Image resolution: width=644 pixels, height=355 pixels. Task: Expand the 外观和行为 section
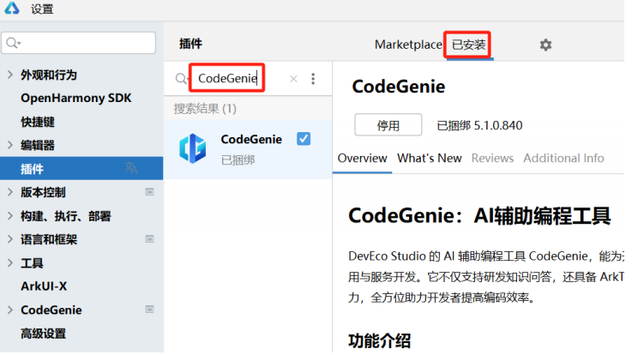click(x=9, y=75)
